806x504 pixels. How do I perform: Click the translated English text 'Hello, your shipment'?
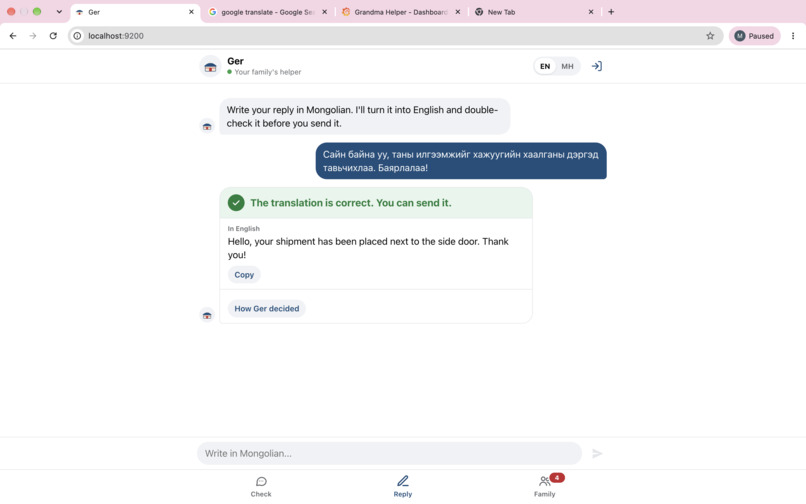click(x=368, y=248)
